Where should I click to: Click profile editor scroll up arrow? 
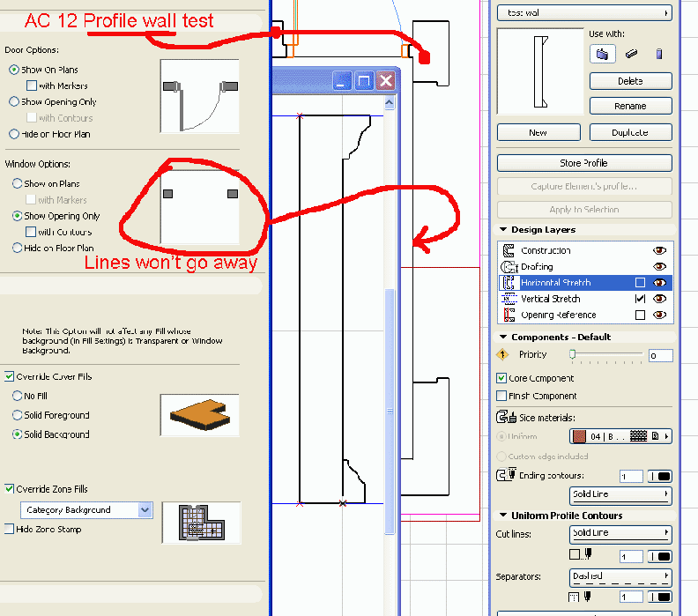pos(389,103)
